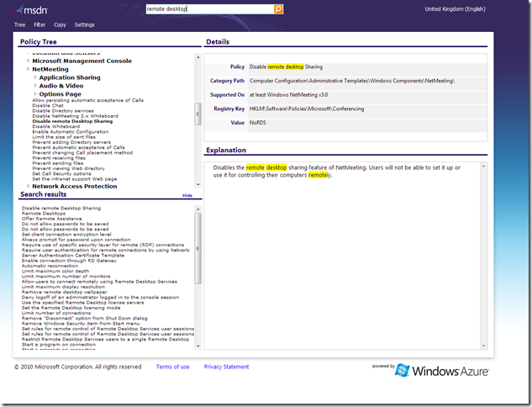Select Prevent receiving files policy
532x407 pixels.
[59, 158]
